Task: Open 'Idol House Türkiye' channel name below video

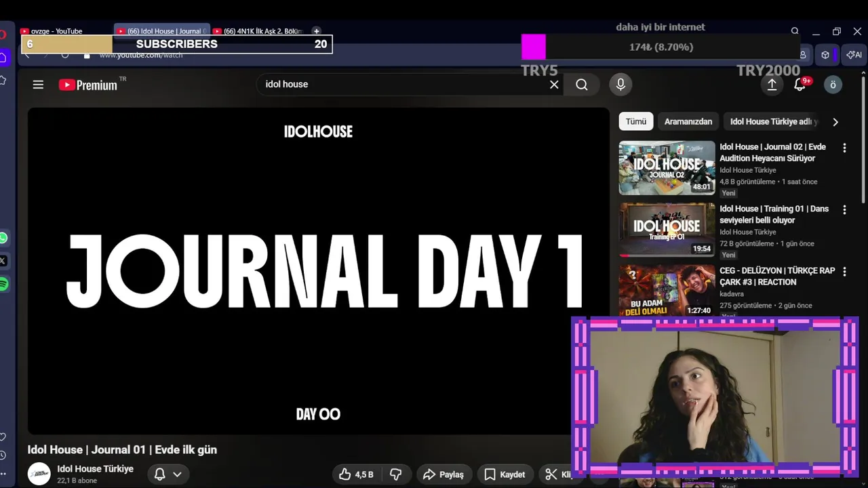Action: 95,469
